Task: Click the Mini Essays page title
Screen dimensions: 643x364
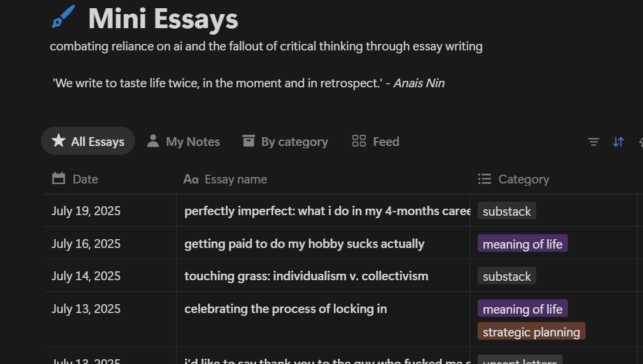Action: point(163,19)
